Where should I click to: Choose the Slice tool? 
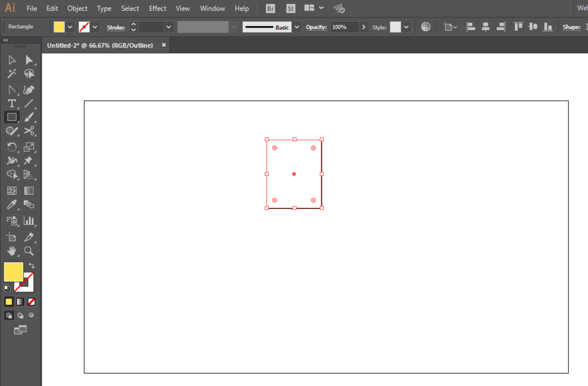coord(29,238)
